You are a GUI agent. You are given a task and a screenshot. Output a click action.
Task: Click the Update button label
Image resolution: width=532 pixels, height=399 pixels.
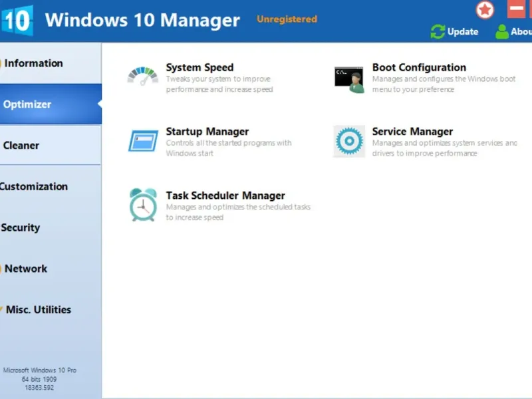463,31
